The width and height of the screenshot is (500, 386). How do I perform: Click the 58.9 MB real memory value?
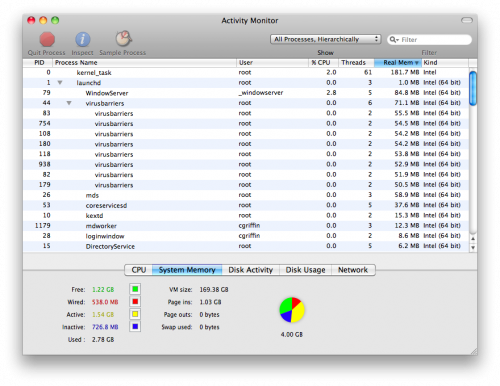click(x=407, y=195)
